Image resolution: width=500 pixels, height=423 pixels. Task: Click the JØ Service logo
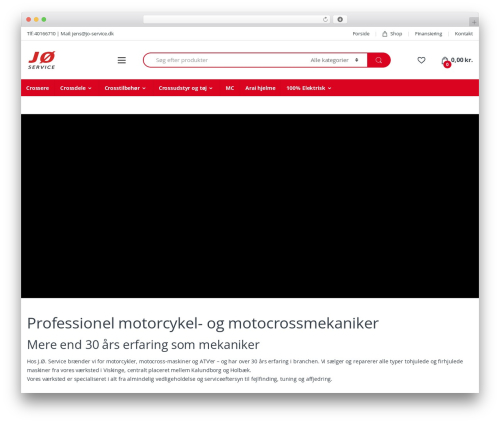42,60
